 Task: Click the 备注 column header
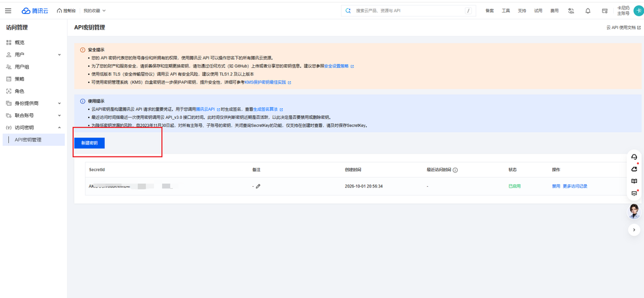coord(257,170)
